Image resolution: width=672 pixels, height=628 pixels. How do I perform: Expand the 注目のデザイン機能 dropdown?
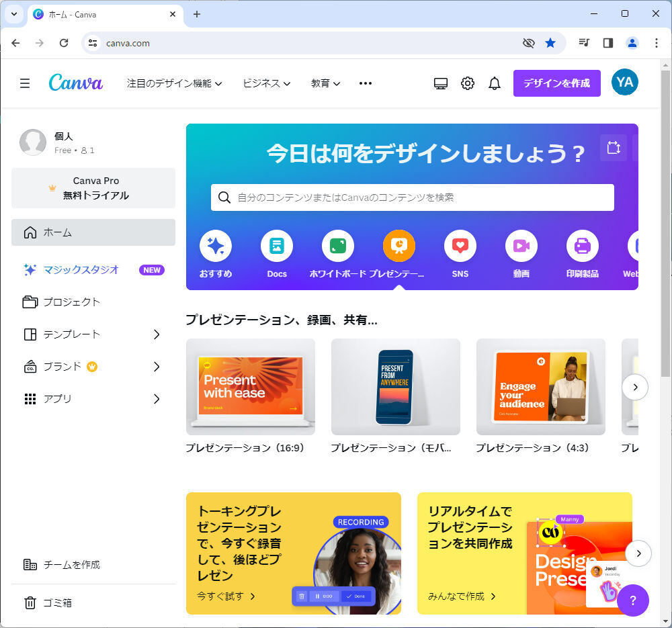coord(175,83)
